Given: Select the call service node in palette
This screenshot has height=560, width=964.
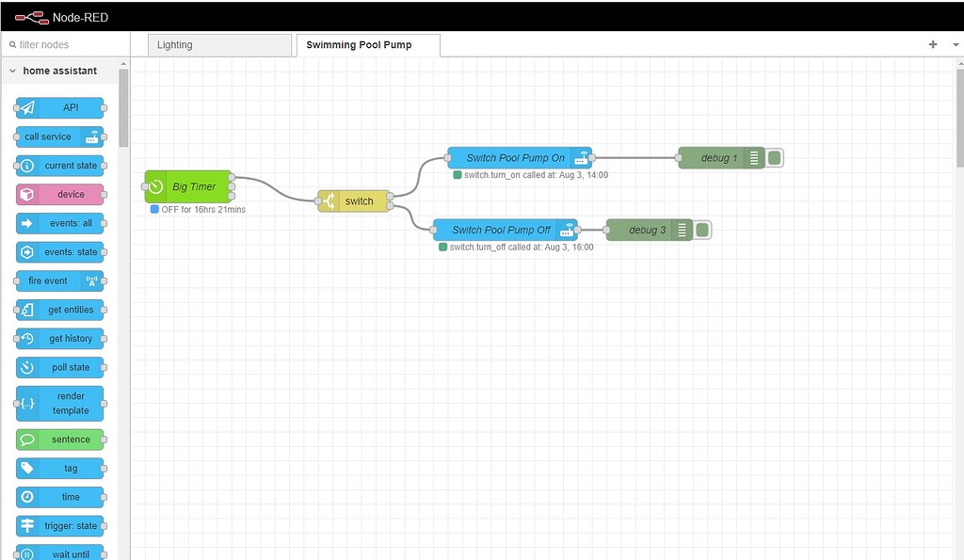Looking at the screenshot, I should [x=60, y=136].
